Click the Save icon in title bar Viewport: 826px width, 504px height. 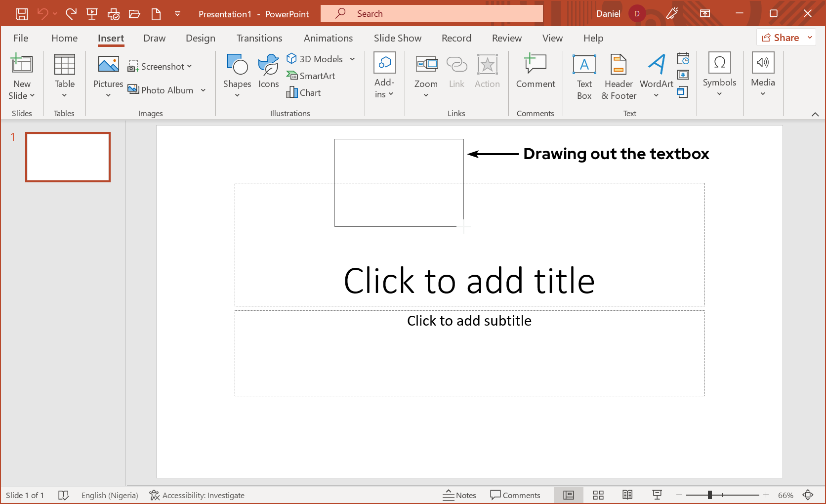[22, 14]
